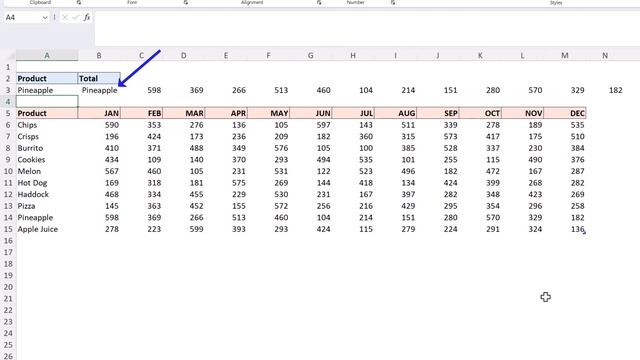Select the 'Chips' product cell

pyautogui.click(x=47, y=125)
